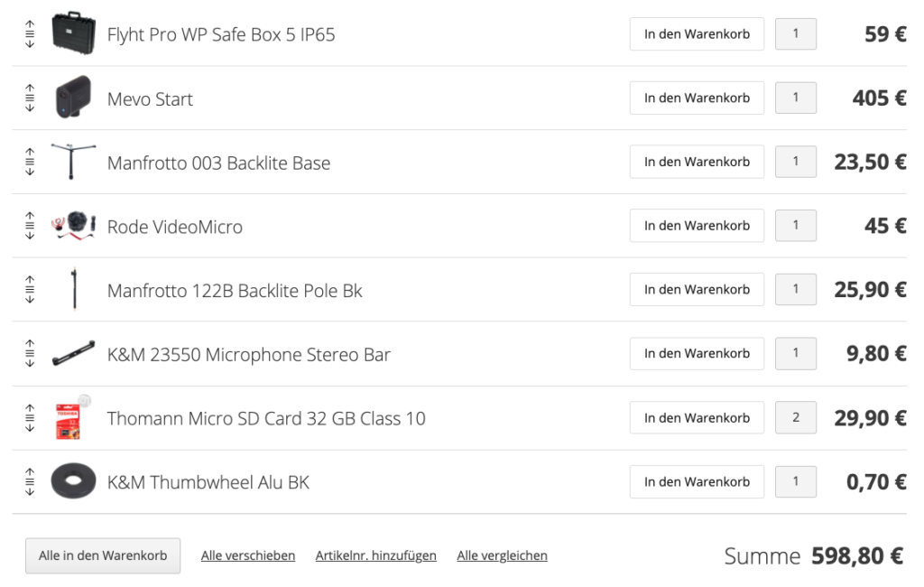This screenshot has width=924, height=587.
Task: Click the 405 € price of Mevo Start
Action: pyautogui.click(x=879, y=98)
